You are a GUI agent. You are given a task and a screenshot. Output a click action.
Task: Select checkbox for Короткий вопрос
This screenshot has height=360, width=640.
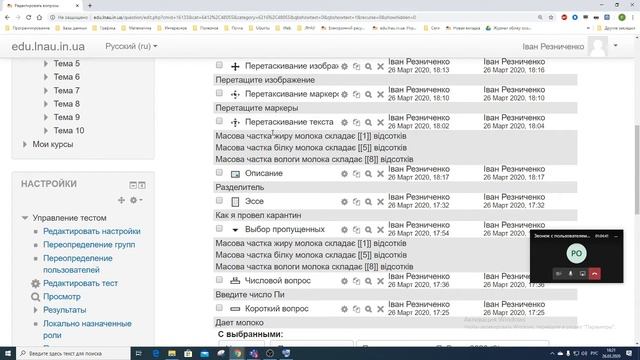tap(220, 308)
